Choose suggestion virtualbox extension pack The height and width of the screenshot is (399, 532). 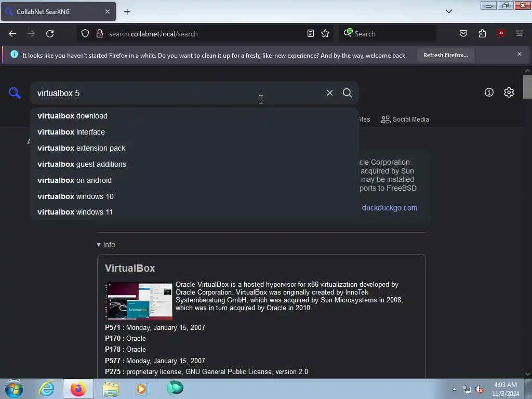pyautogui.click(x=194, y=148)
